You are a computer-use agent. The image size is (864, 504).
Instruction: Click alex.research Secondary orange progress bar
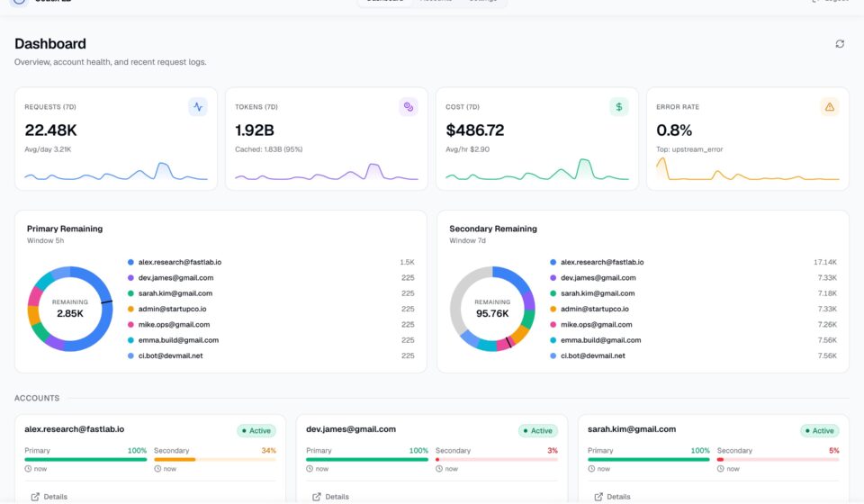click(215, 459)
